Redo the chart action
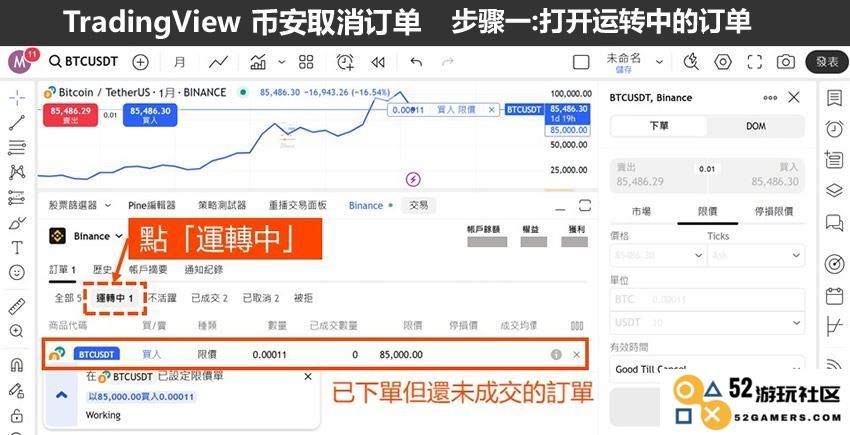 pos(448,62)
